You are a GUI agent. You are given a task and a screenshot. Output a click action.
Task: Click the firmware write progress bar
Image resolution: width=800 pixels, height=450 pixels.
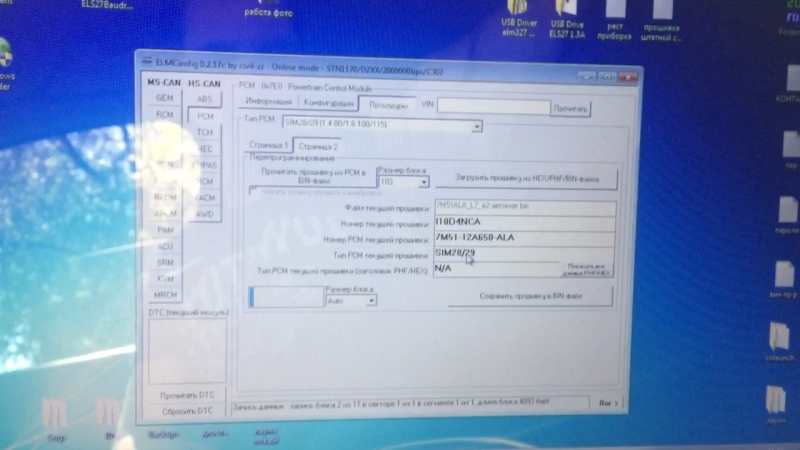(x=285, y=296)
